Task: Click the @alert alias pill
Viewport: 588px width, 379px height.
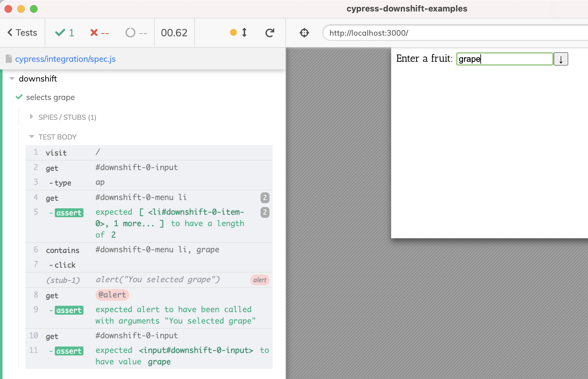Action: (112, 295)
